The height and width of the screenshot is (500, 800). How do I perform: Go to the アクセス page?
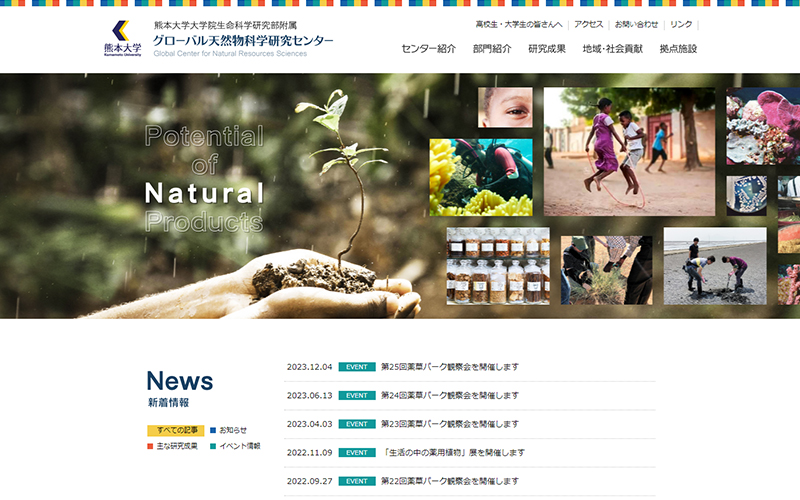588,24
